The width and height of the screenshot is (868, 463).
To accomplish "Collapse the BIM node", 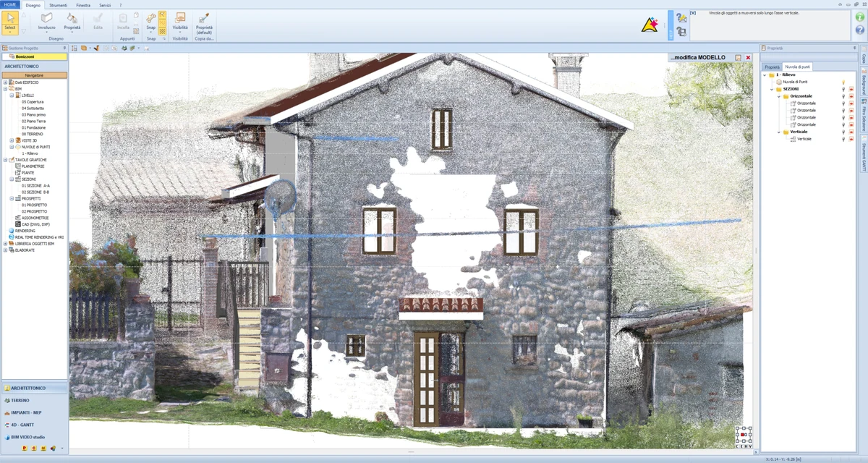I will pos(5,89).
